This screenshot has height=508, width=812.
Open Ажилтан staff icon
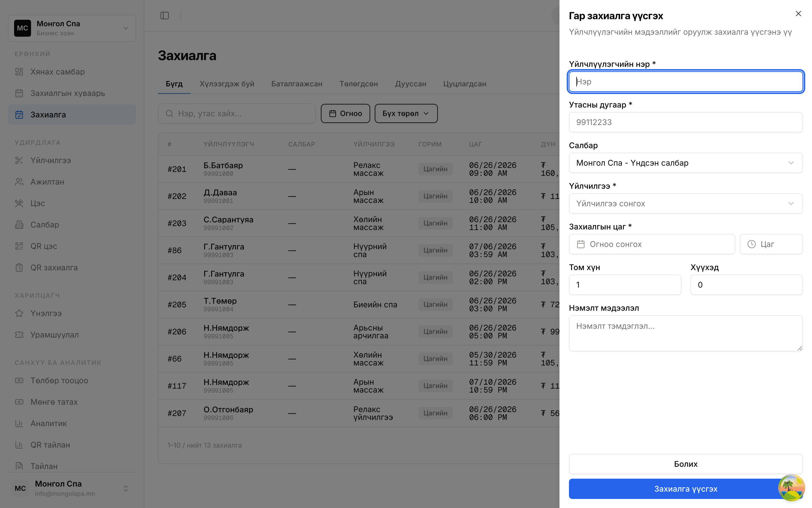click(19, 182)
